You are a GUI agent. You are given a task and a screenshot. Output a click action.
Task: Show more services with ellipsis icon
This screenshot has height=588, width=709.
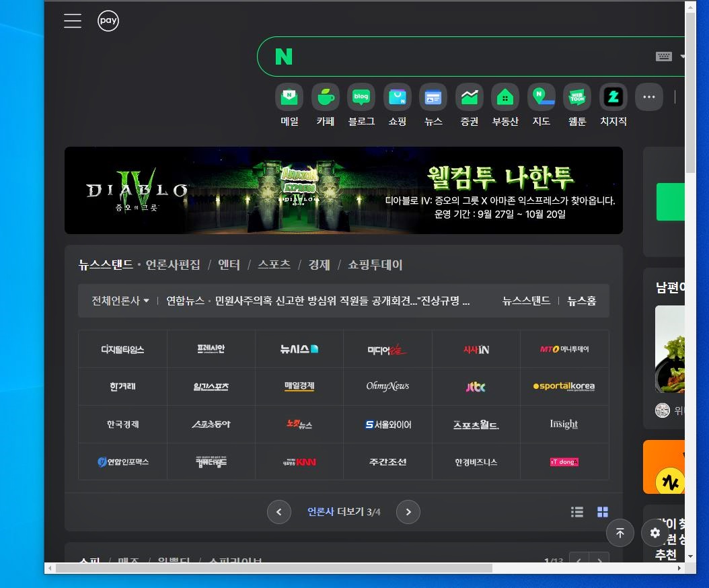point(649,97)
